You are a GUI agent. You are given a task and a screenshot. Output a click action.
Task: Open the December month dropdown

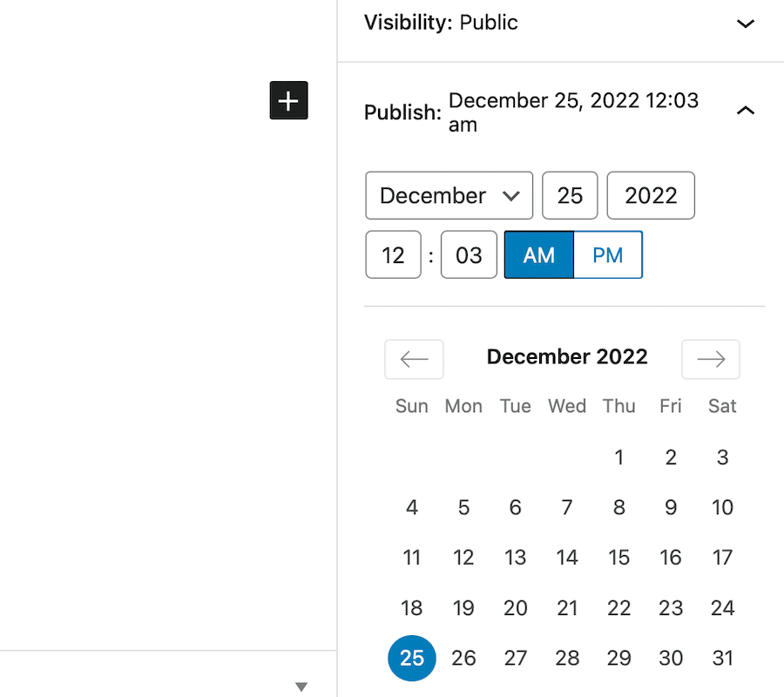point(449,195)
